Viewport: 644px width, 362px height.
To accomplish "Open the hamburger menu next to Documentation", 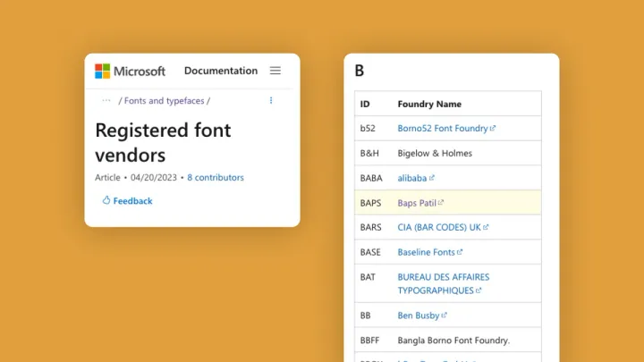I will [275, 71].
